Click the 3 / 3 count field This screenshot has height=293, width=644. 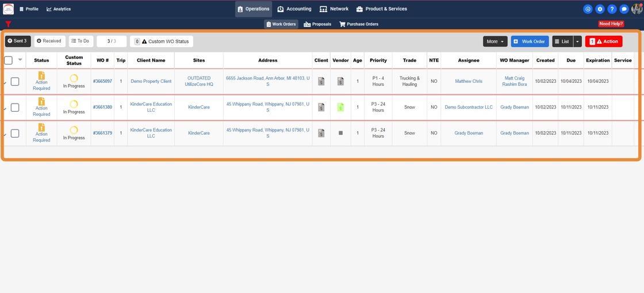[112, 41]
